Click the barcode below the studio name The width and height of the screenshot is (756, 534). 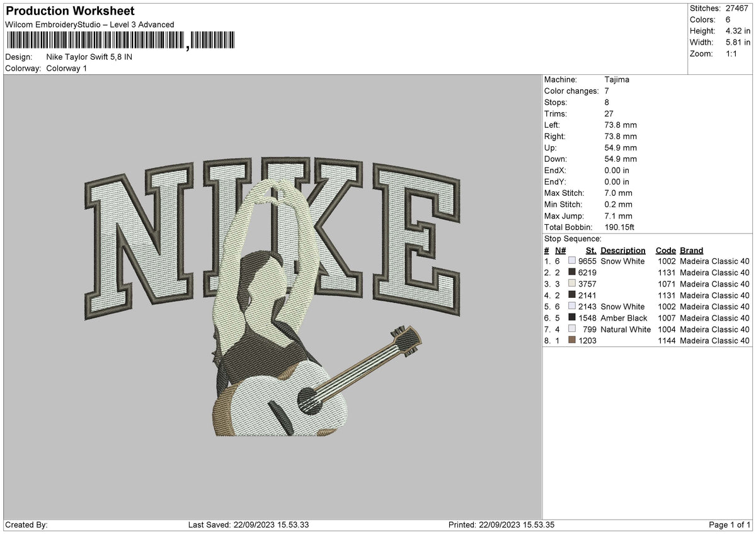(x=120, y=41)
